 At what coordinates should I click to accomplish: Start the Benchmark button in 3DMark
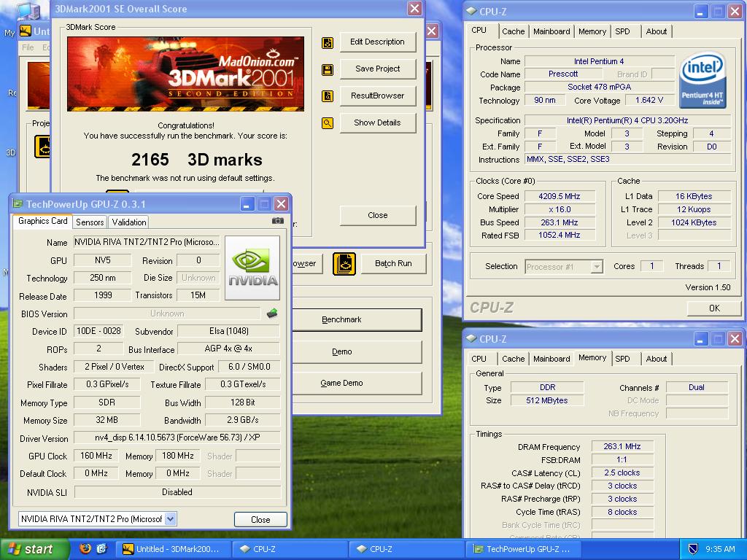[x=356, y=319]
